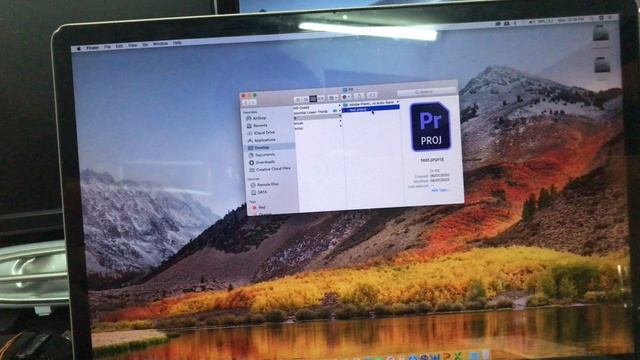This screenshot has width=640, height=360.
Task: Switch Finder to list view
Action: tap(305, 99)
